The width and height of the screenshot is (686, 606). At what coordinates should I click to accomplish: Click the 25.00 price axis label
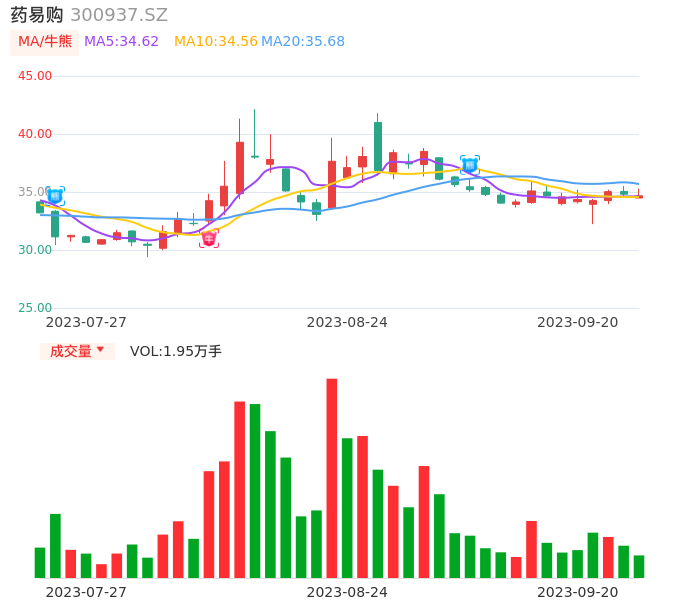click(36, 308)
